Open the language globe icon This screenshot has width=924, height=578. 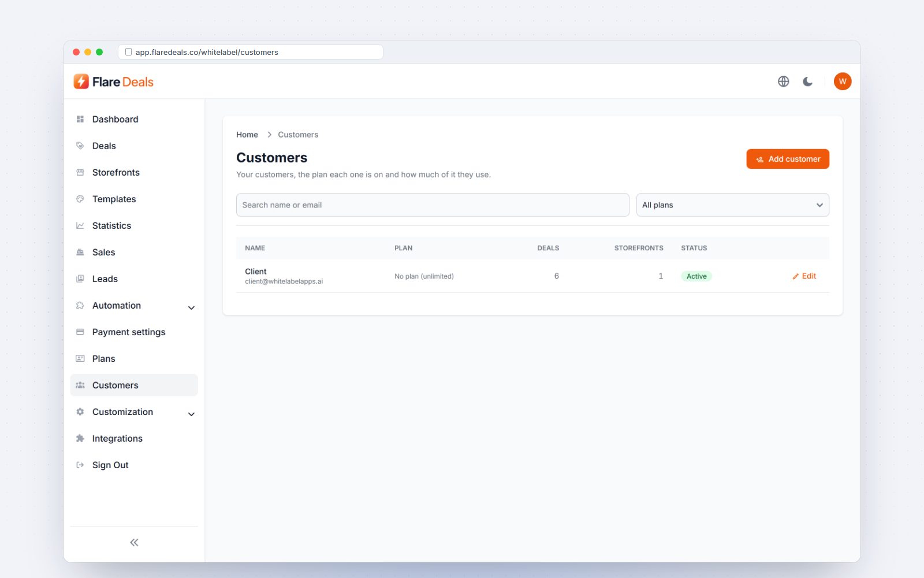[783, 81]
